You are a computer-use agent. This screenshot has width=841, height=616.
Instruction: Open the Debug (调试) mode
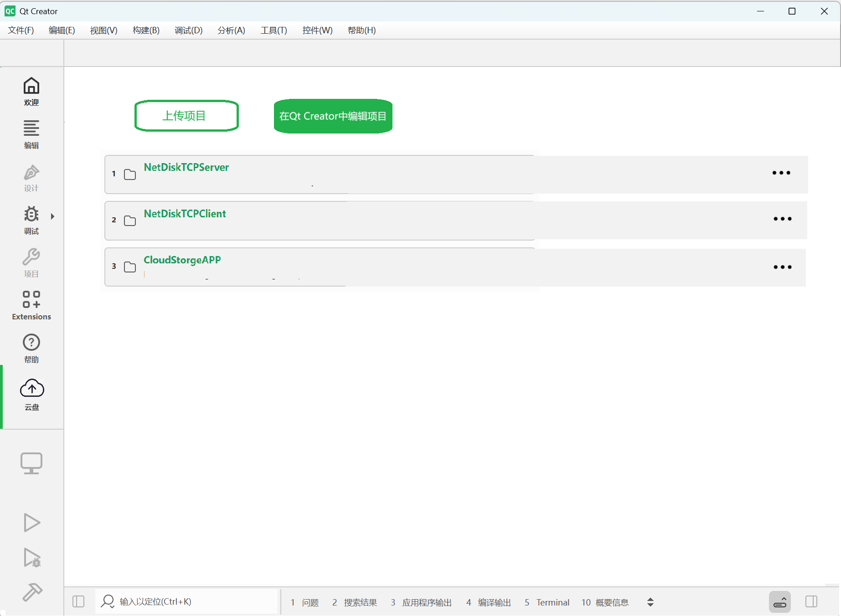(x=31, y=220)
